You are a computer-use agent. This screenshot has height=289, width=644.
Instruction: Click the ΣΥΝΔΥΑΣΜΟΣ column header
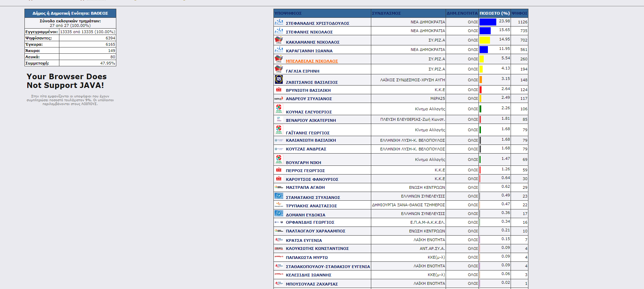pos(386,13)
